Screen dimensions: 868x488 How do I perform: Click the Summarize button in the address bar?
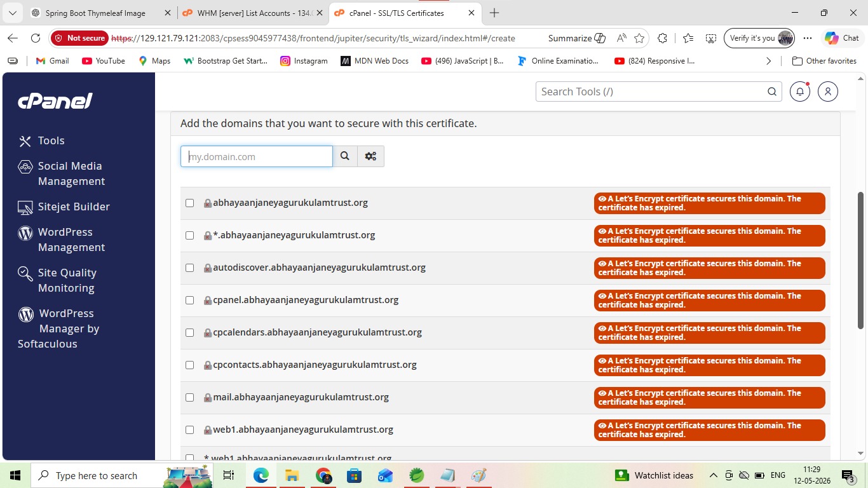click(x=577, y=38)
